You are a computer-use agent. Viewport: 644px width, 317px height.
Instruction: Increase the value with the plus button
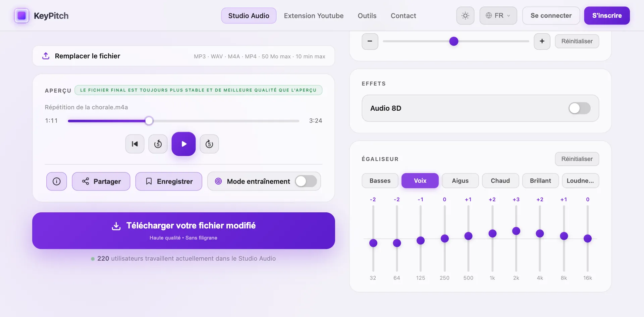pos(542,41)
